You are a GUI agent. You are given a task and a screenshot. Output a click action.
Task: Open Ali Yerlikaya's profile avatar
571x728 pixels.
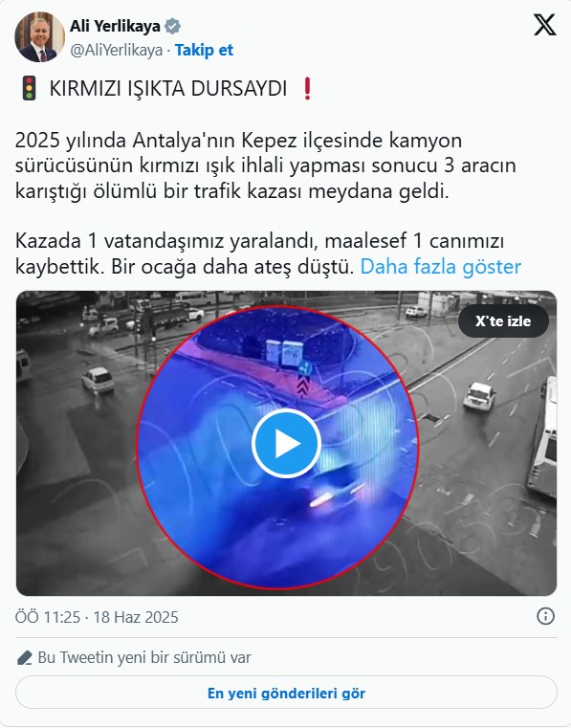click(x=39, y=37)
